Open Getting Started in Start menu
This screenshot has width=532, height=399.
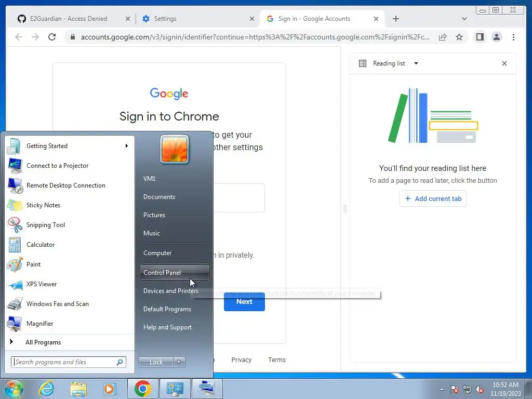pos(70,146)
